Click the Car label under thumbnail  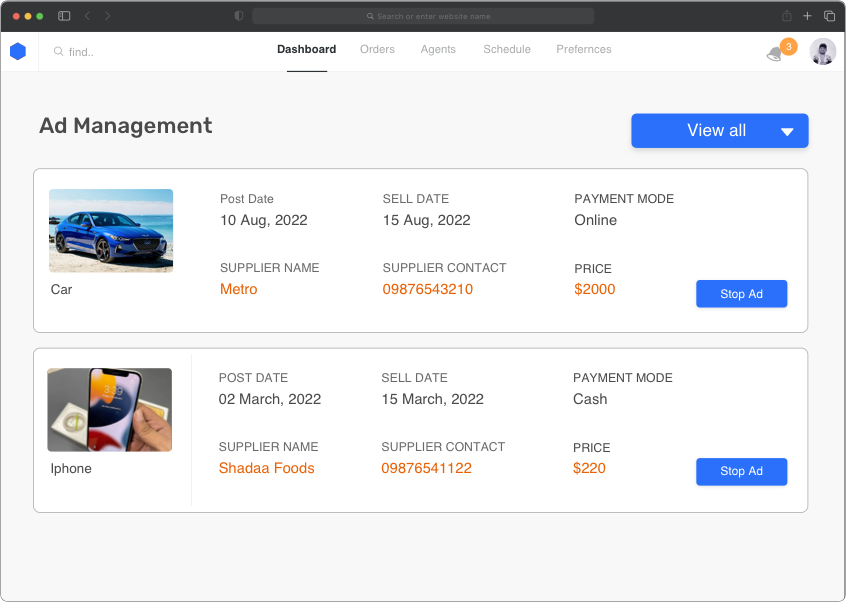(x=62, y=290)
